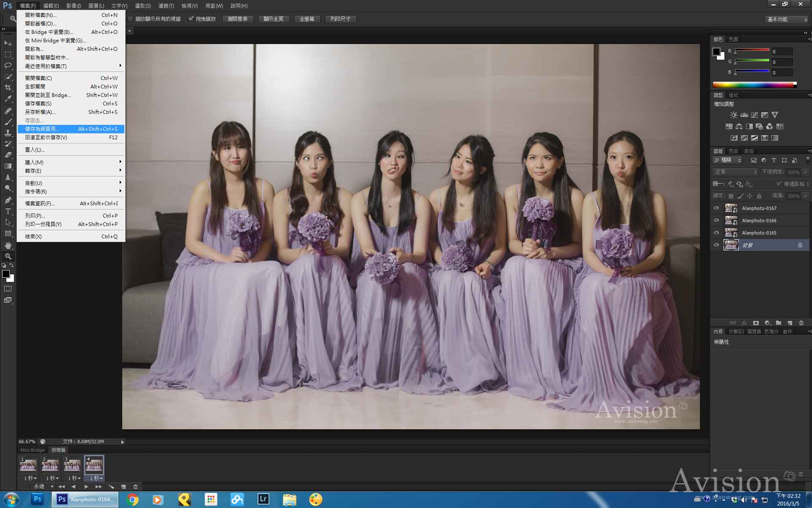Switch to the 色版 channels tab
This screenshot has width=812, height=508.
(x=733, y=151)
